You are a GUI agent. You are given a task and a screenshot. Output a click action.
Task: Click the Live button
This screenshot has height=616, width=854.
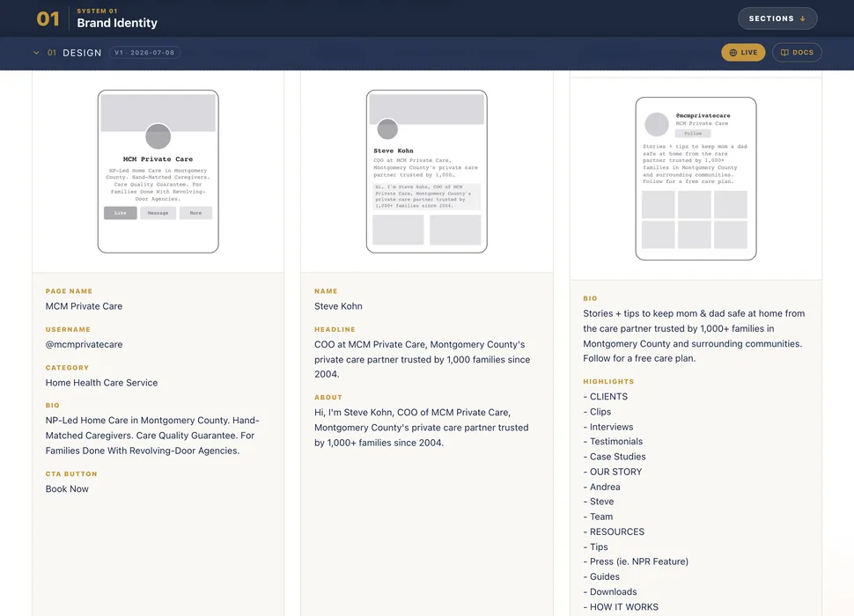pyautogui.click(x=743, y=52)
